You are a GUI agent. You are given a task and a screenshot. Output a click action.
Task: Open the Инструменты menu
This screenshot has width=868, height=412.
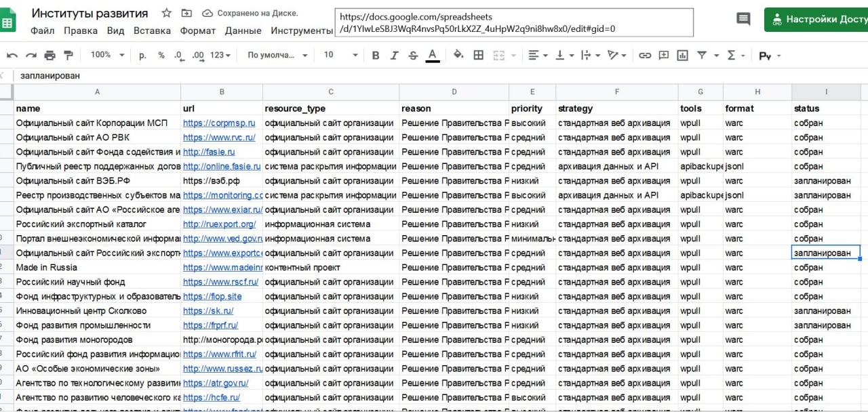pyautogui.click(x=302, y=30)
